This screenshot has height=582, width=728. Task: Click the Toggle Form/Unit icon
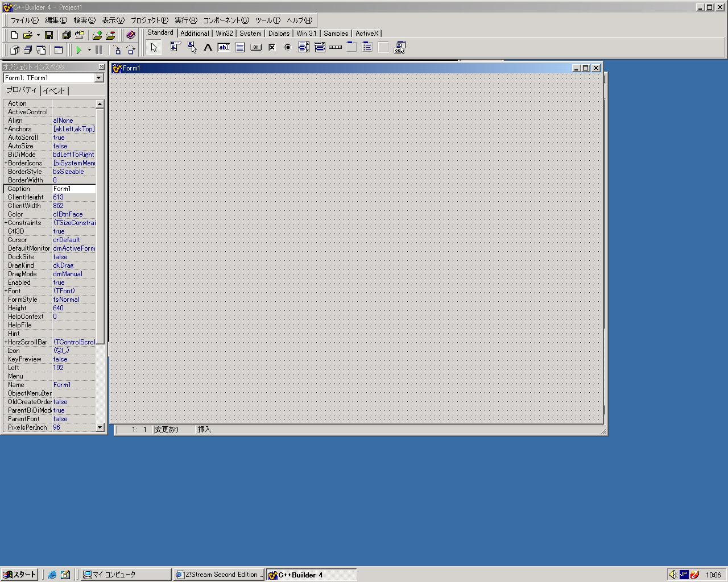(x=41, y=50)
